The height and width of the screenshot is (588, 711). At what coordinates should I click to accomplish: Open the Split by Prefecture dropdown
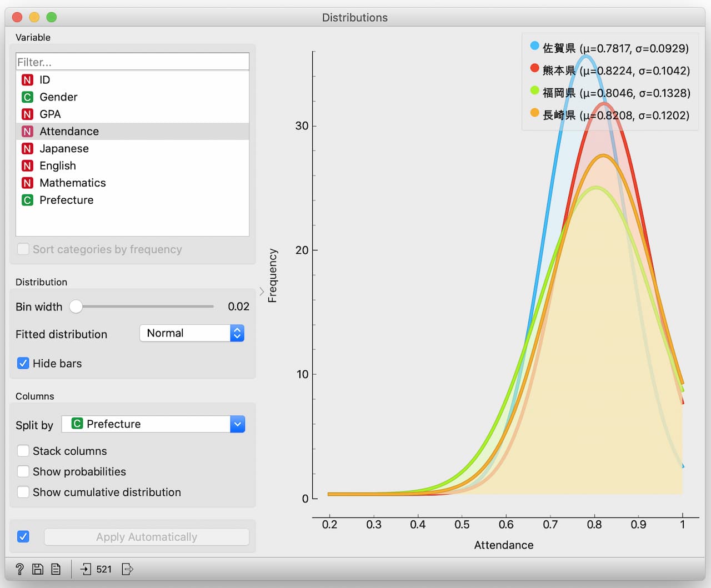pos(153,424)
